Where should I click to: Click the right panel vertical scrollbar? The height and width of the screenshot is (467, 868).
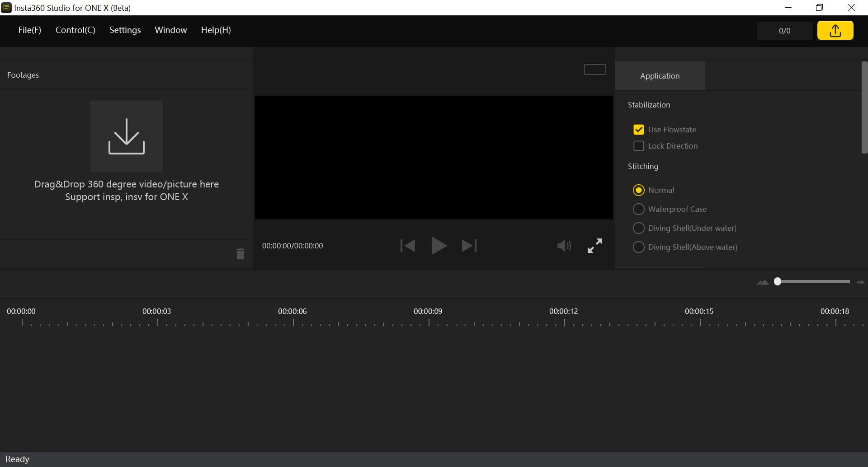(x=864, y=107)
